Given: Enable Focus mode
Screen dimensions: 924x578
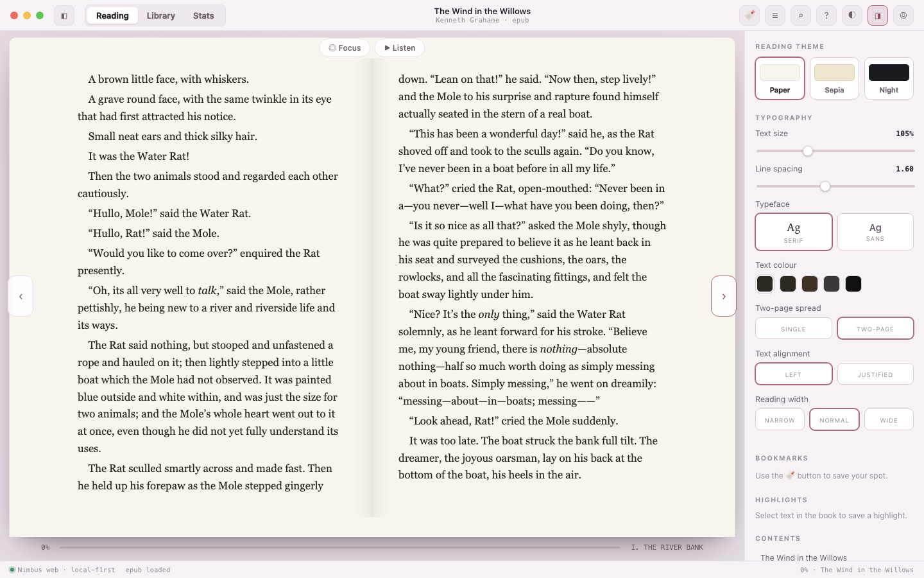Looking at the screenshot, I should 345,48.
